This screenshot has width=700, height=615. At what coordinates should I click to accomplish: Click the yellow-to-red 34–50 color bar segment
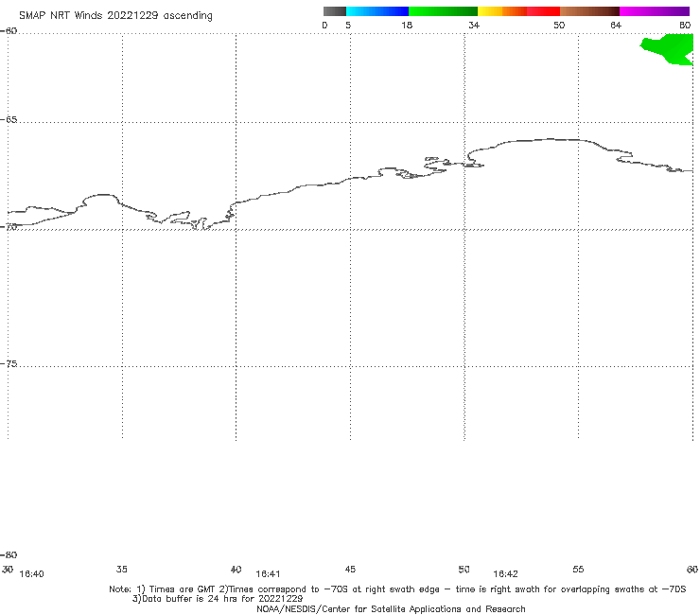[x=518, y=11]
